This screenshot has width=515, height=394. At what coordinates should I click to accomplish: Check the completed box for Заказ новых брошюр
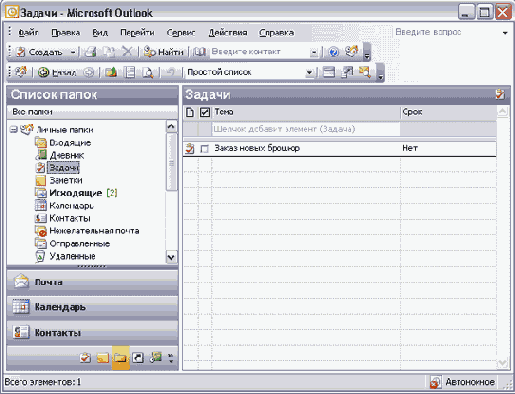[204, 149]
